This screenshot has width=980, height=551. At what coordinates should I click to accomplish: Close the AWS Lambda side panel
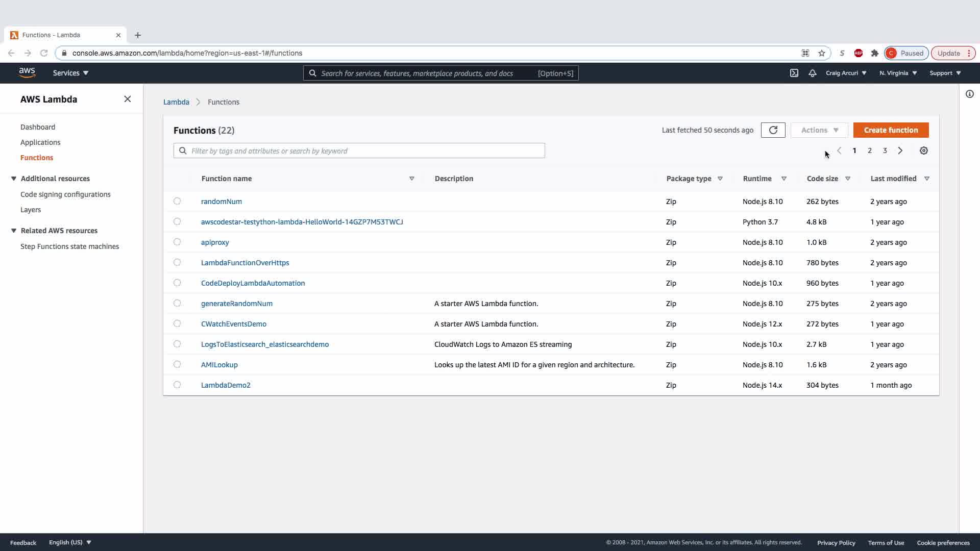[128, 99]
